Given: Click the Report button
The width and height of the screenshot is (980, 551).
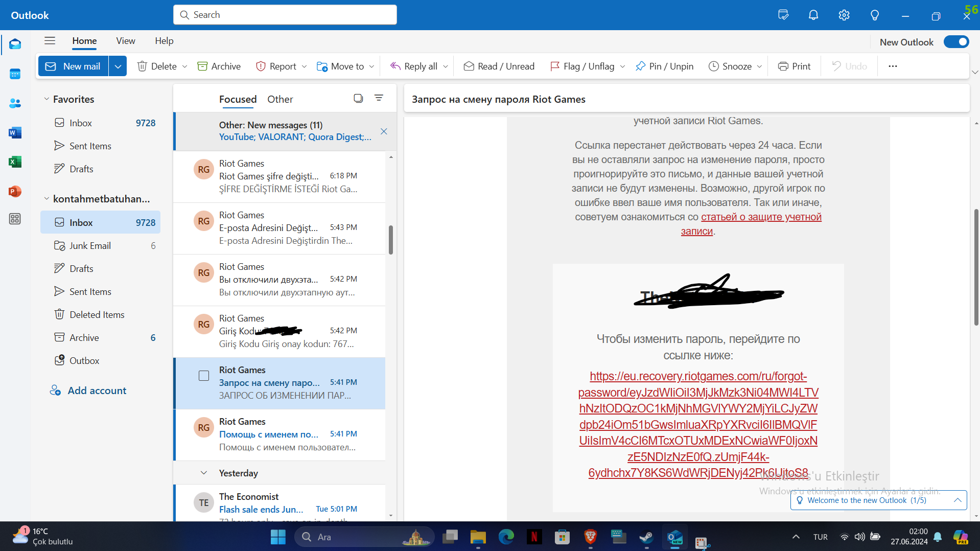Looking at the screenshot, I should [x=276, y=66].
